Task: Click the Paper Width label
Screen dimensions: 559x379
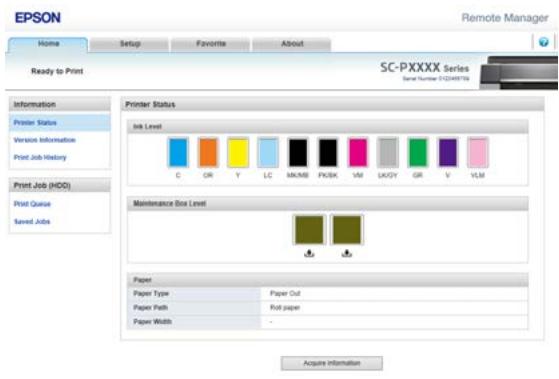Action: [152, 322]
